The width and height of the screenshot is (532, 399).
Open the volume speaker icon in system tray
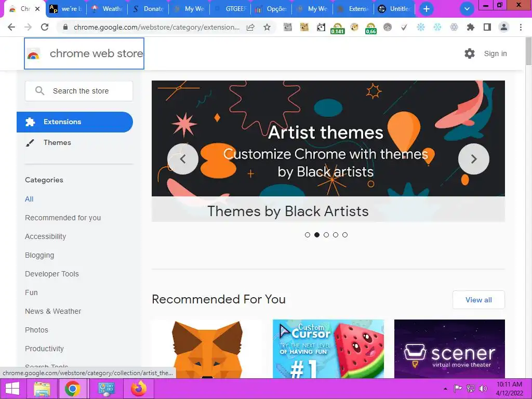click(x=483, y=389)
